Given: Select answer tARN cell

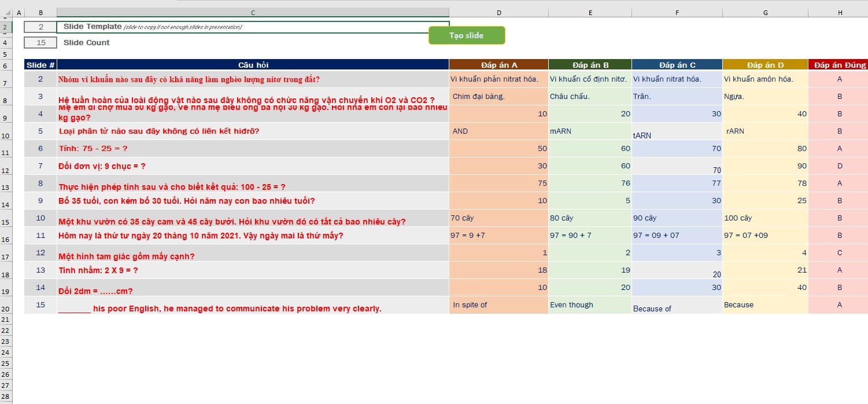Looking at the screenshot, I should [x=677, y=131].
